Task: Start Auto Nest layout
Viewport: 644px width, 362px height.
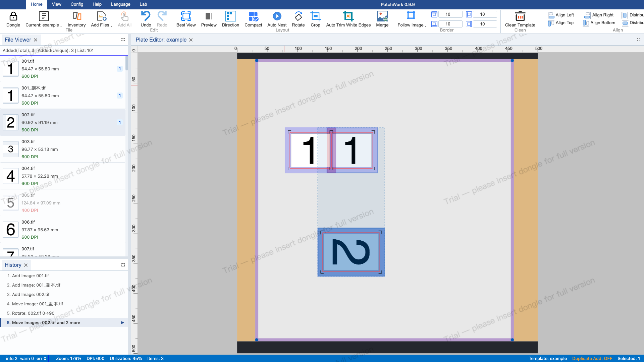Action: pyautogui.click(x=277, y=19)
